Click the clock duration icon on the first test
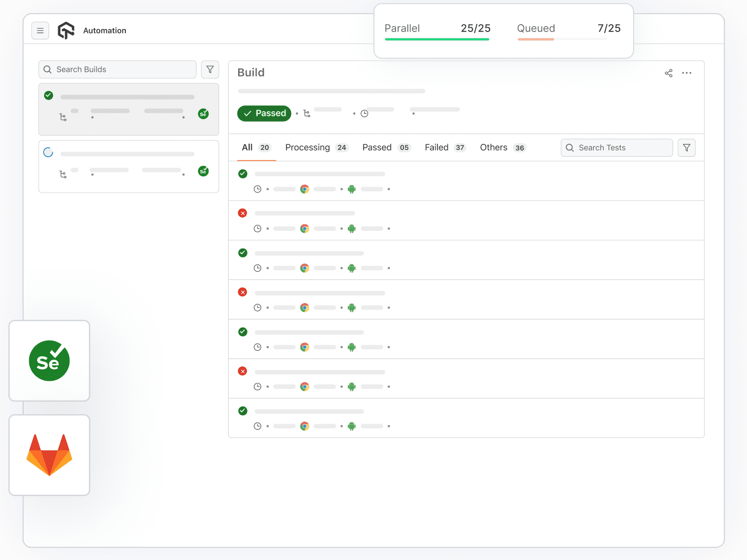The image size is (747, 560). (258, 189)
